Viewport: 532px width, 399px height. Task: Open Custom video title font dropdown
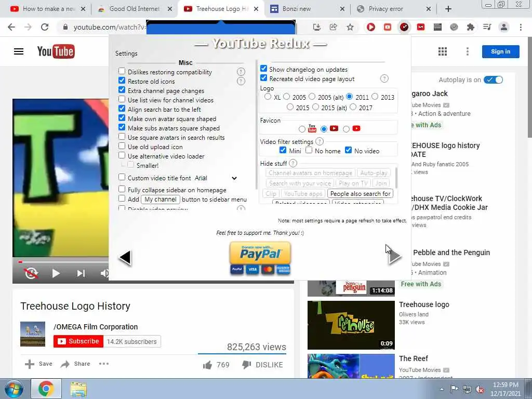(x=216, y=178)
